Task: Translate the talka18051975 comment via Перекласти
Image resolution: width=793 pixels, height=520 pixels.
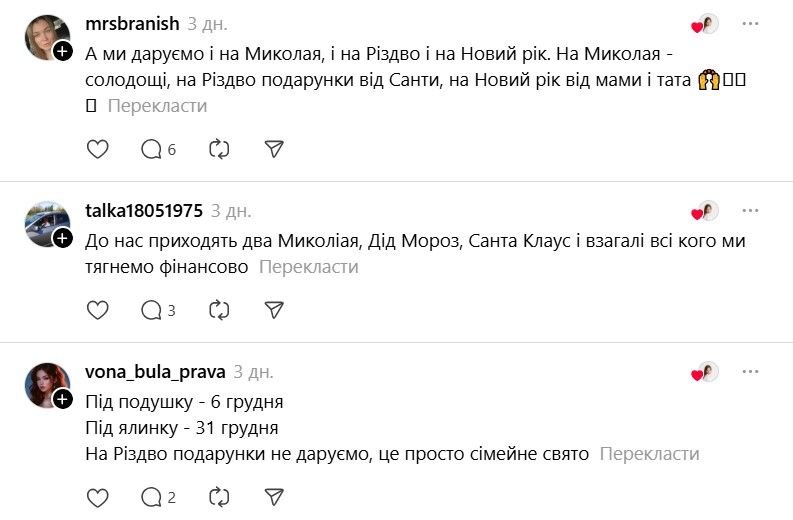Action: click(x=308, y=267)
